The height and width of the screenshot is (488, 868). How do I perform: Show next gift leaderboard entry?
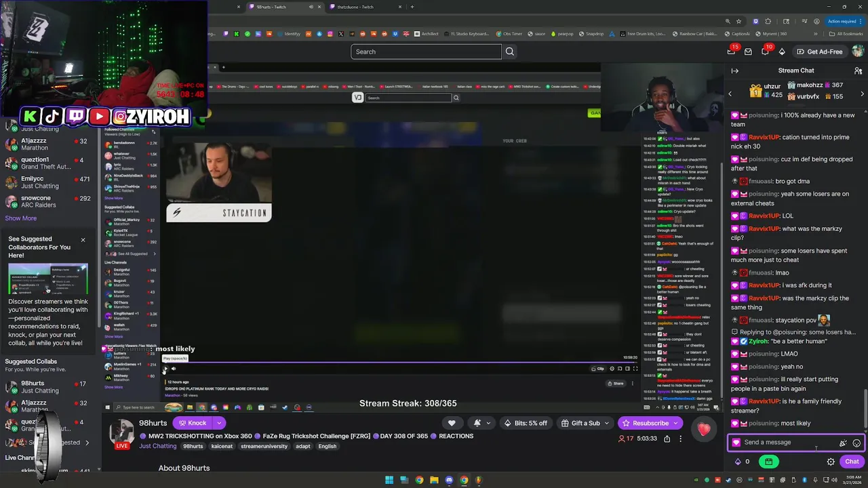pyautogui.click(x=862, y=94)
